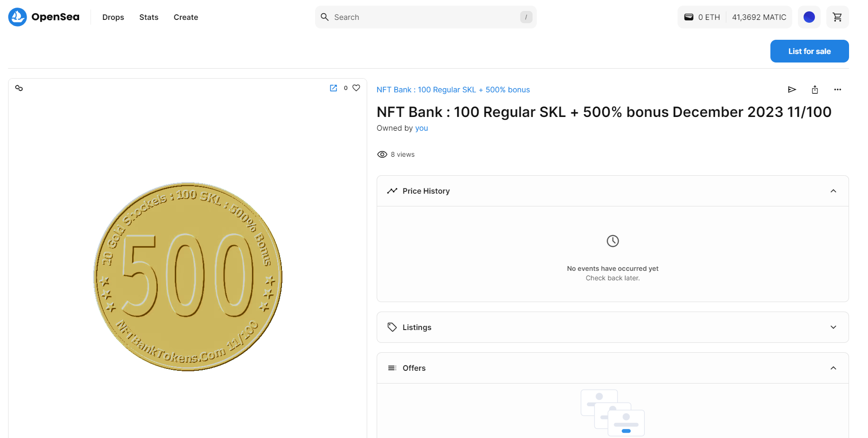Image resolution: width=868 pixels, height=438 pixels.
Task: Click the "you" owner link
Action: (x=422, y=128)
